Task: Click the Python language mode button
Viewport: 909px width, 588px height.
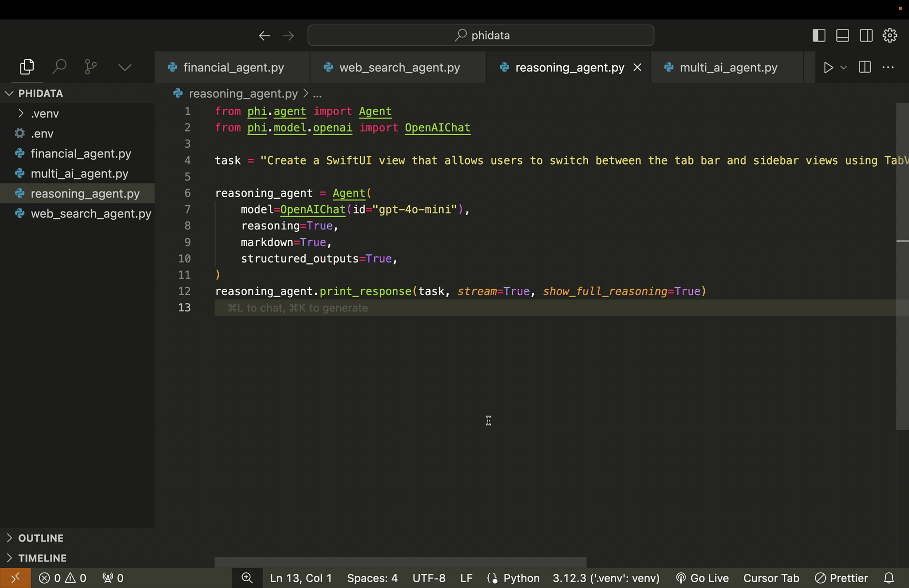Action: 521,578
